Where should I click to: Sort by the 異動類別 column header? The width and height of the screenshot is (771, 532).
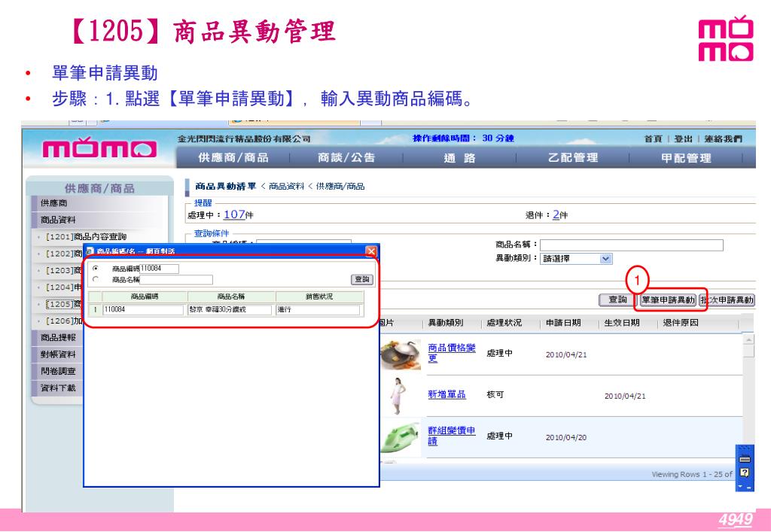click(446, 323)
